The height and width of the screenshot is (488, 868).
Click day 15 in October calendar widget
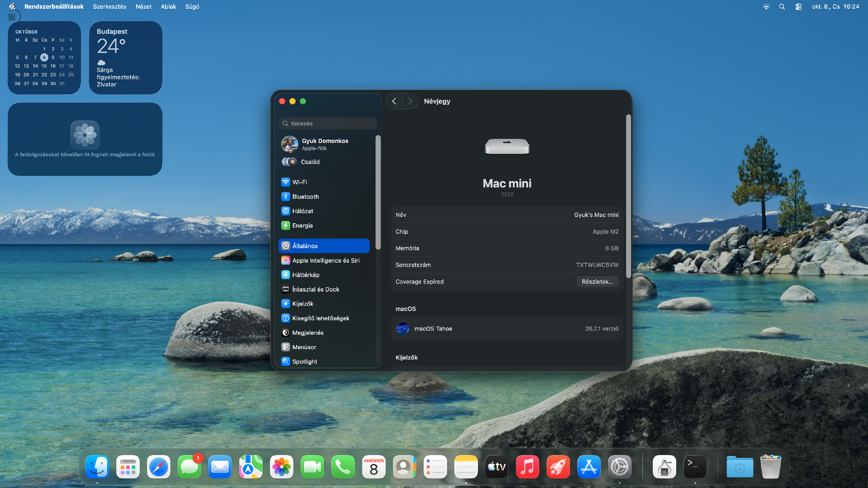44,66
